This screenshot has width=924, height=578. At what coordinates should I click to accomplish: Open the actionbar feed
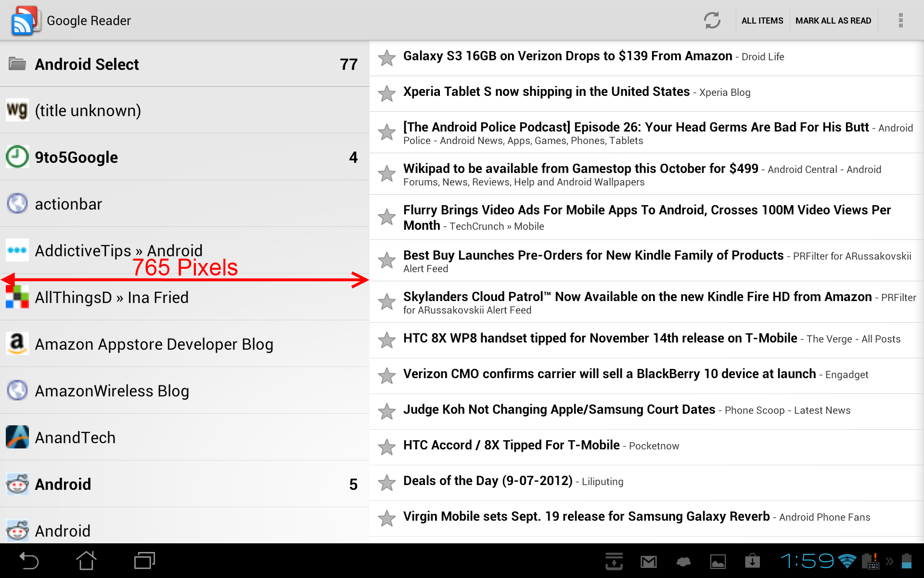pyautogui.click(x=185, y=204)
